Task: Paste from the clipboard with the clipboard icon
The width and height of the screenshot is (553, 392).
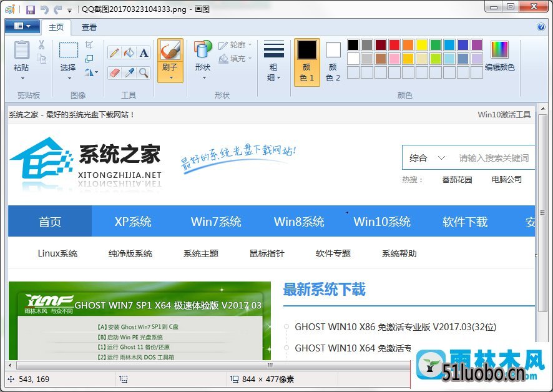Action: [21, 50]
